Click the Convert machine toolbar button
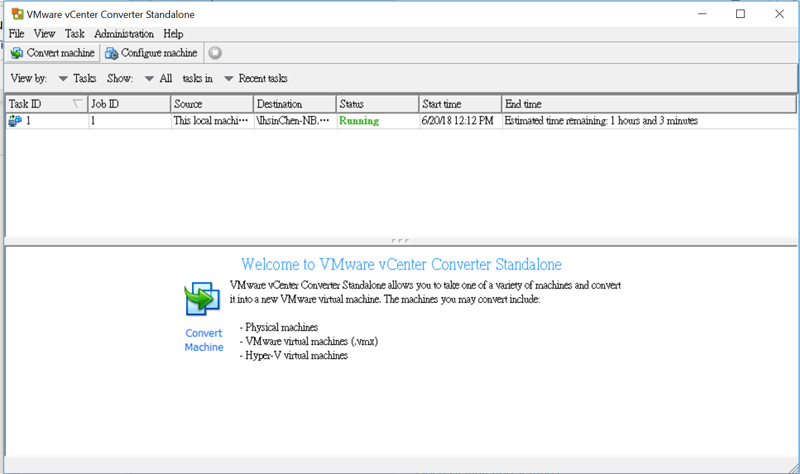The image size is (800, 474). 52,53
